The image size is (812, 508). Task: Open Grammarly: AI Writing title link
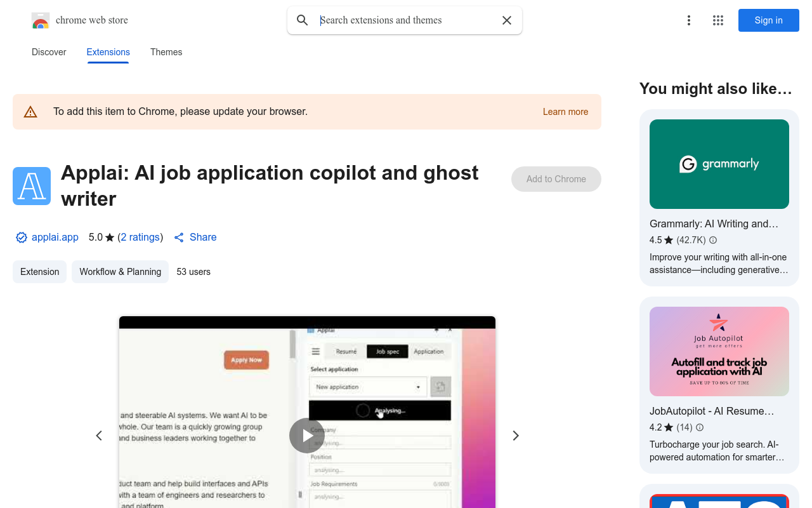click(714, 224)
